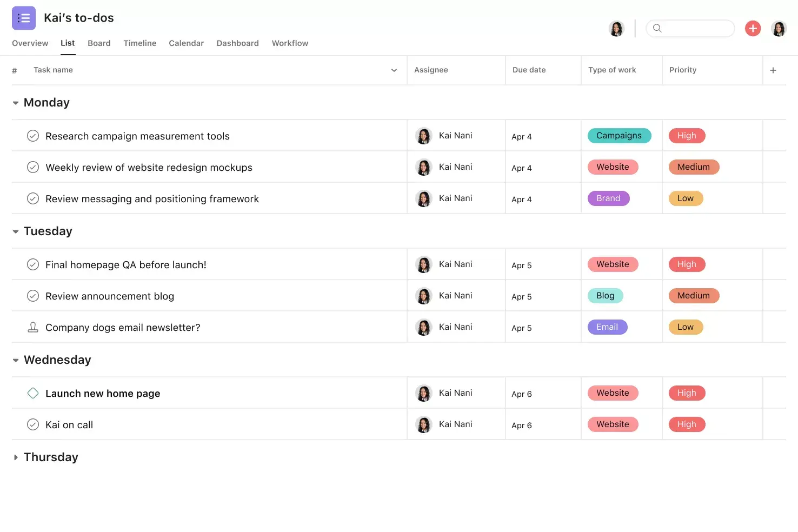Viewport: 798px width, 532px height.
Task: Click Kai Nani's avatar next to Final homepage QA
Action: tap(424, 264)
